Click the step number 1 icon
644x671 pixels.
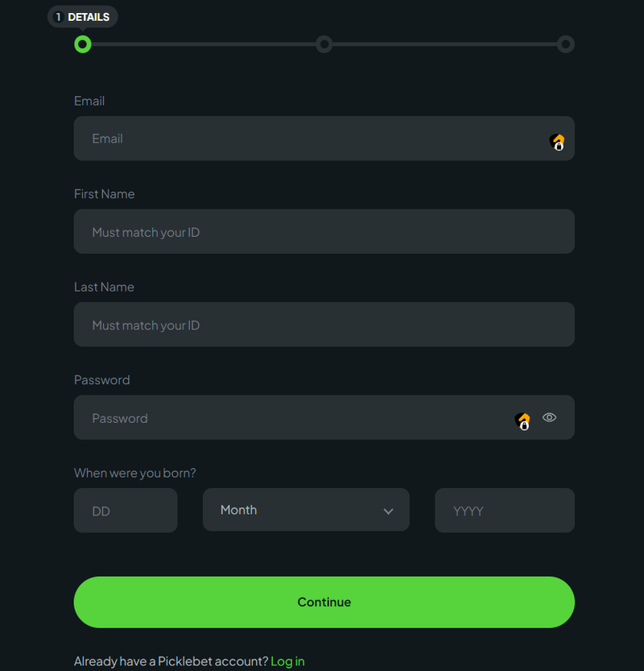pyautogui.click(x=58, y=17)
